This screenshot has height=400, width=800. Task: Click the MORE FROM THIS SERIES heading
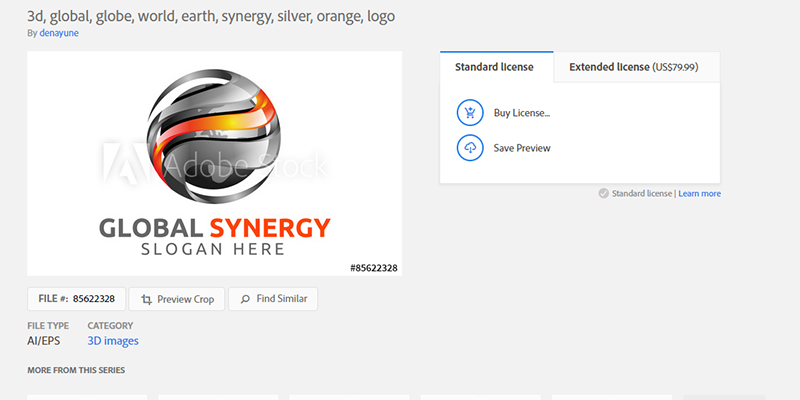76,370
